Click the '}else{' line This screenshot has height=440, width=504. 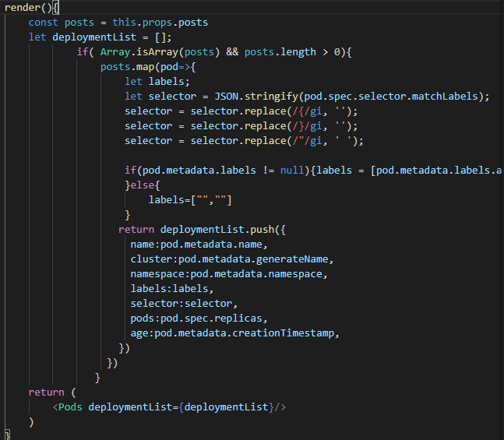click(x=143, y=185)
